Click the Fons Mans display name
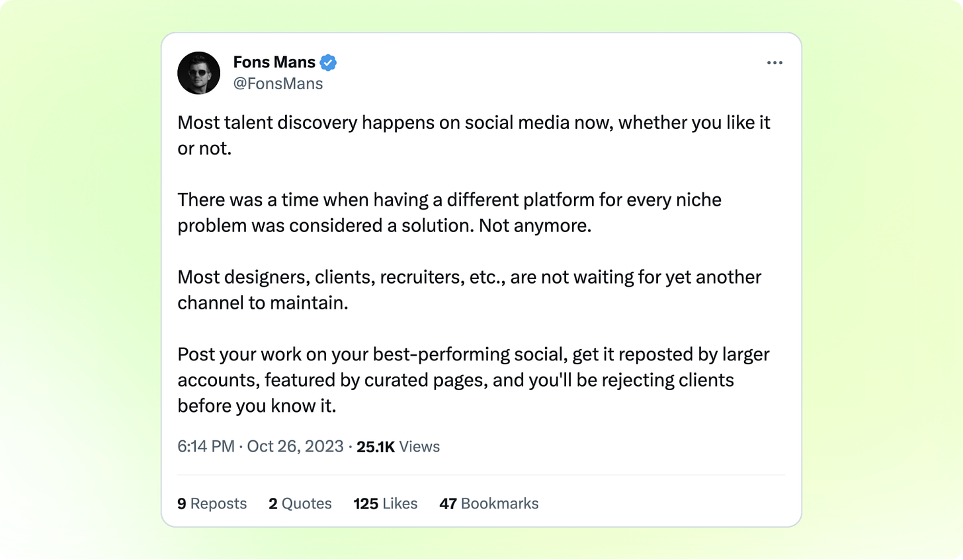 (274, 62)
